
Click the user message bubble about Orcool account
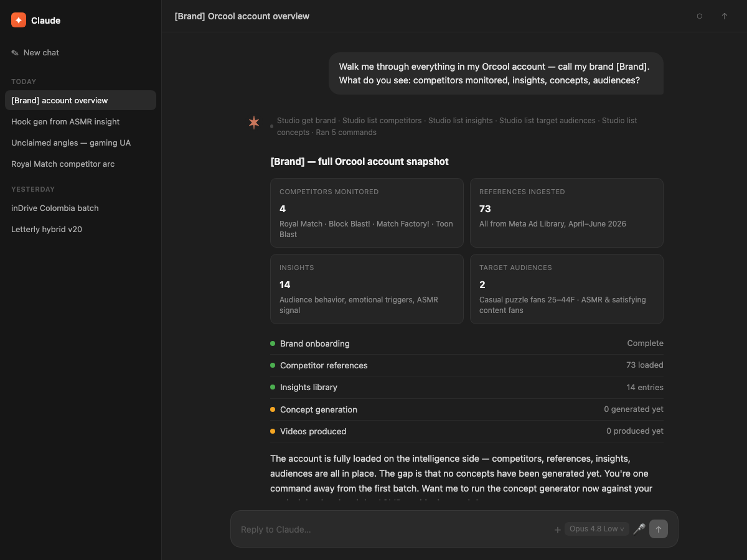[496, 73]
